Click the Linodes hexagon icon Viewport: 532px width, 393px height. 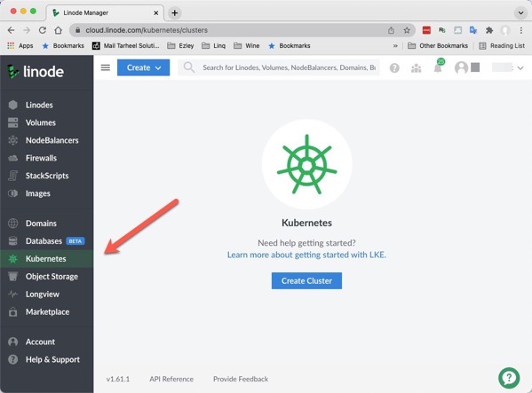coord(13,105)
